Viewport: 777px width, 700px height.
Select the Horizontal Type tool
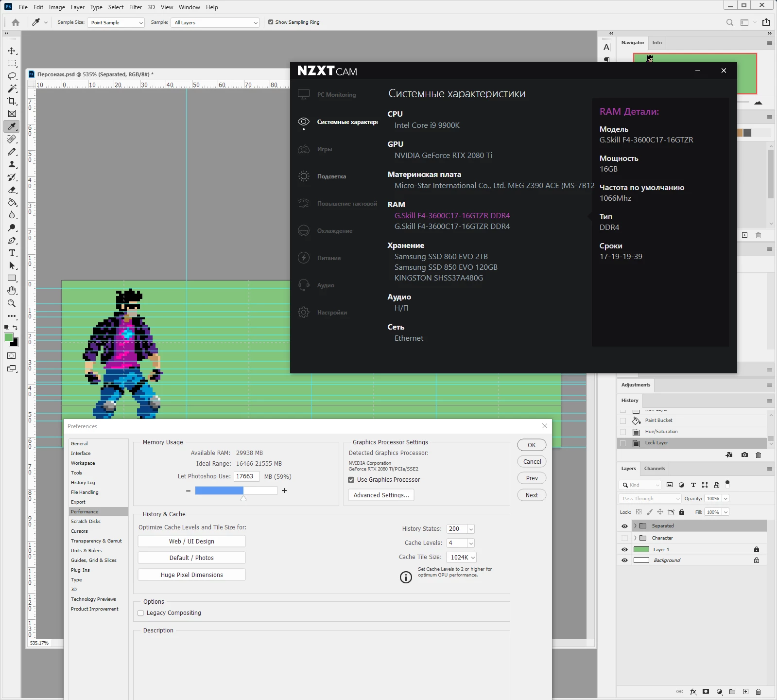[x=12, y=253]
